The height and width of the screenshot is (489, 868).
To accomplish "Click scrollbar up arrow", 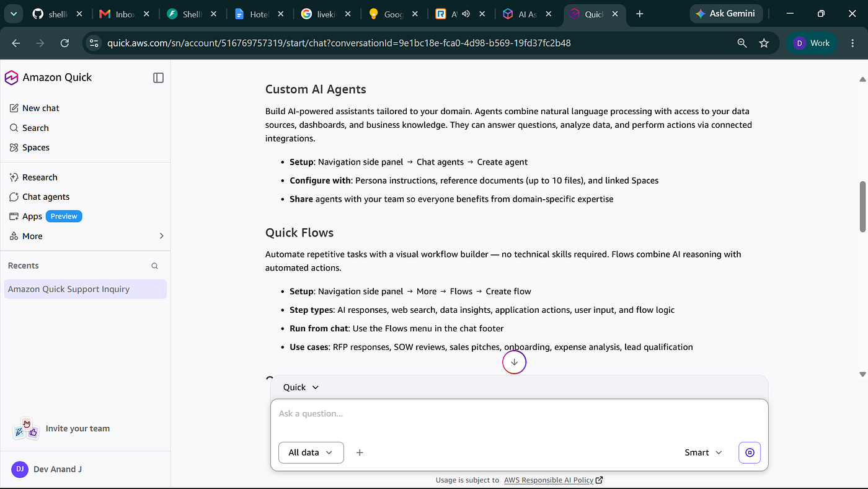I will pyautogui.click(x=862, y=79).
